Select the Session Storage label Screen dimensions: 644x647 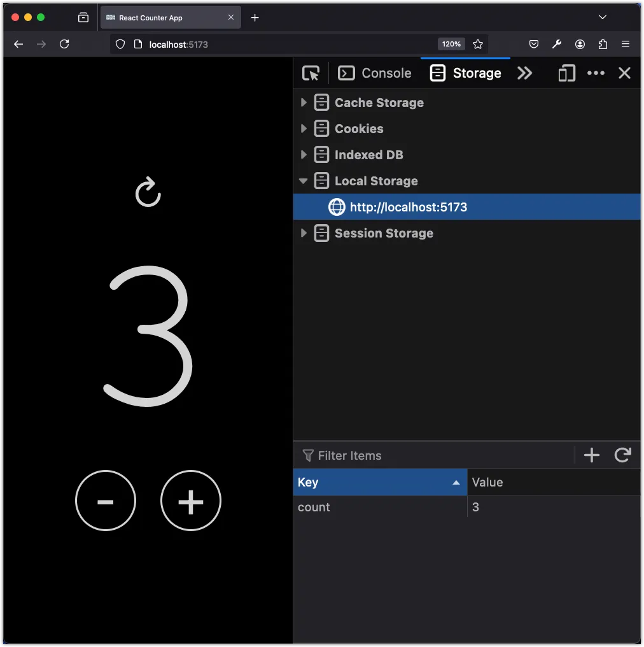384,232
